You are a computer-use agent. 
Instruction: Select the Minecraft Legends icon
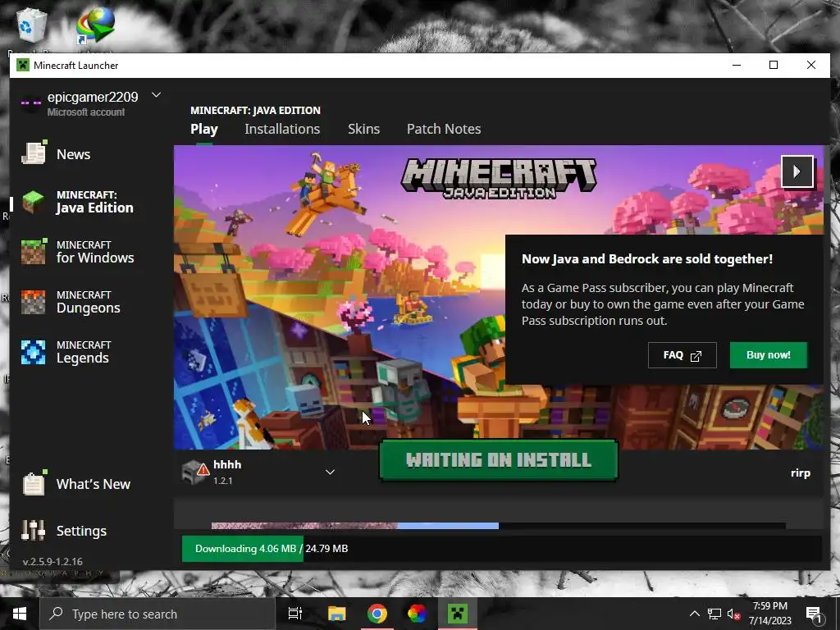coord(33,352)
